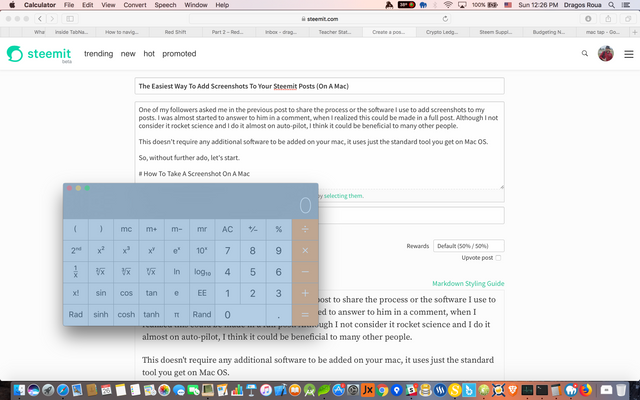The image size is (640, 400).
Task: Toggle 2nd functions in Calculator
Action: pyautogui.click(x=76, y=251)
